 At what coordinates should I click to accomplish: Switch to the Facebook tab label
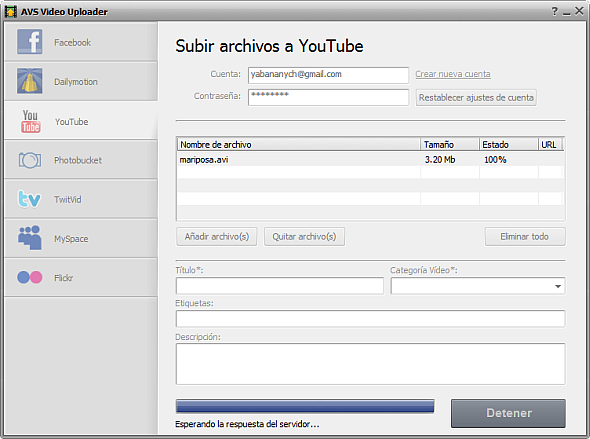(x=73, y=43)
